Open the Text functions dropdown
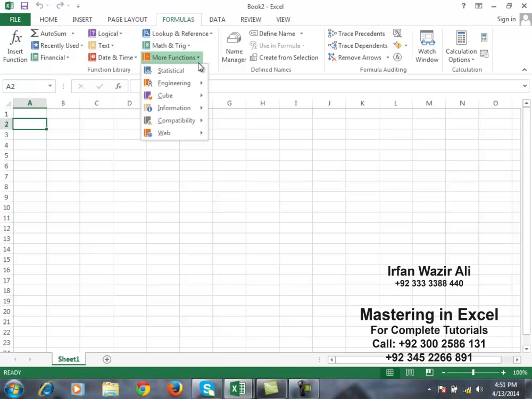Screen dimensions: 532x399 pos(101,45)
